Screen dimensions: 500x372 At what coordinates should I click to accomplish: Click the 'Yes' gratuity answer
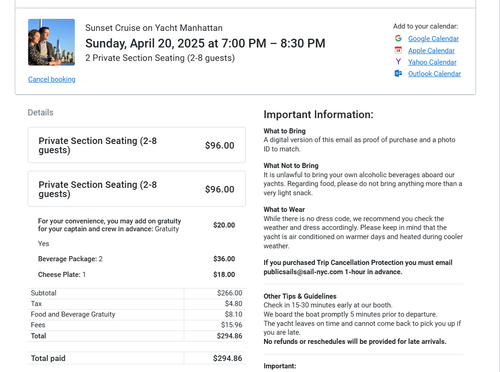(x=43, y=244)
